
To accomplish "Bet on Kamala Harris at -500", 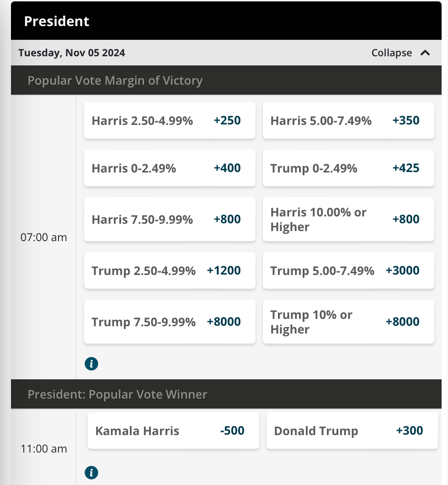I will [x=173, y=431].
